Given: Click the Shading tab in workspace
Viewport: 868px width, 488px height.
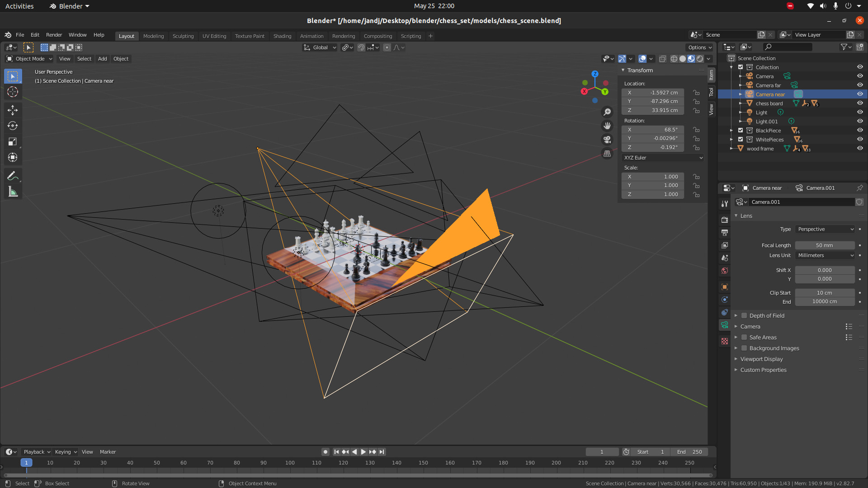Looking at the screenshot, I should [x=282, y=36].
